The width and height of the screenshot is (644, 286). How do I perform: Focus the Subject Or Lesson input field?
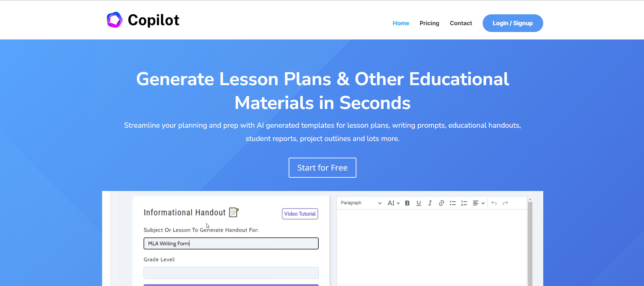point(231,243)
